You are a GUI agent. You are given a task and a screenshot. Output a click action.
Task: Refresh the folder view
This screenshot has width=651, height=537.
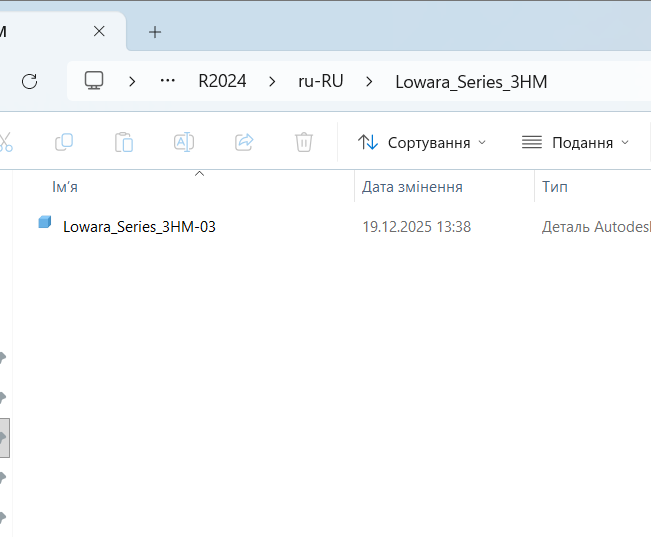tap(29, 81)
